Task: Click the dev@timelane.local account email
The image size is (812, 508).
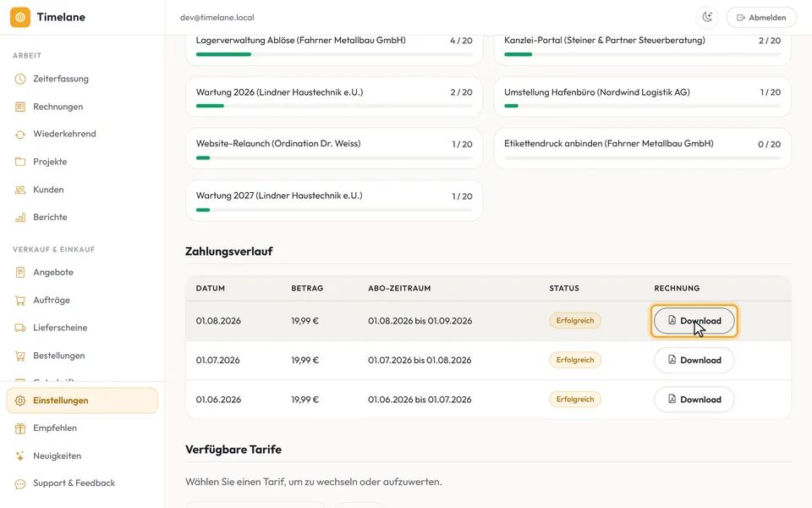Action: point(217,18)
